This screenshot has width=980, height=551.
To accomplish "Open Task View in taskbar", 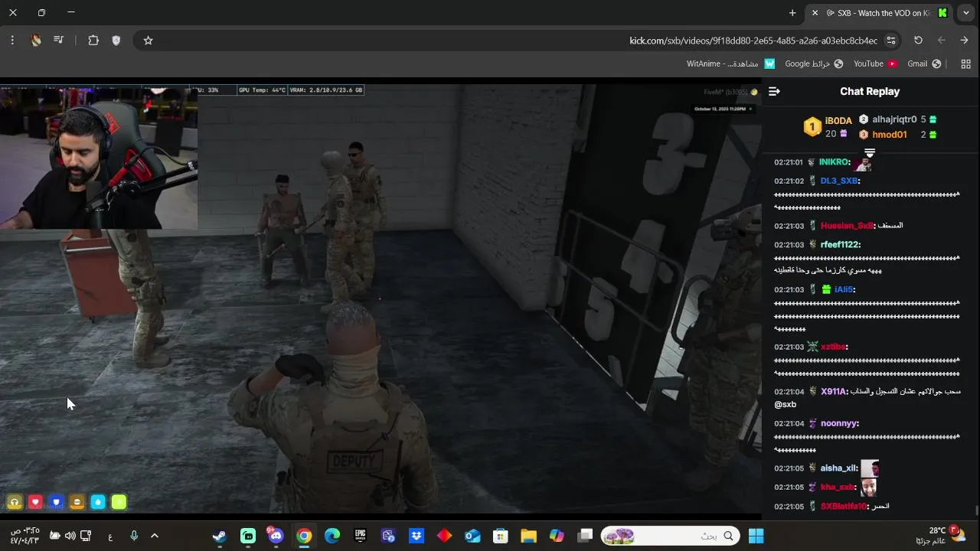I will pos(585,536).
